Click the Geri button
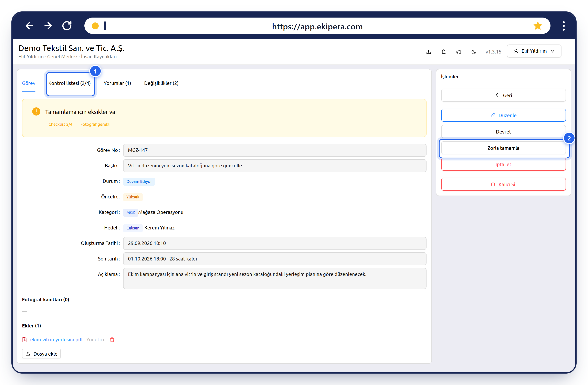Viewport: 588px width, 385px height. click(503, 95)
